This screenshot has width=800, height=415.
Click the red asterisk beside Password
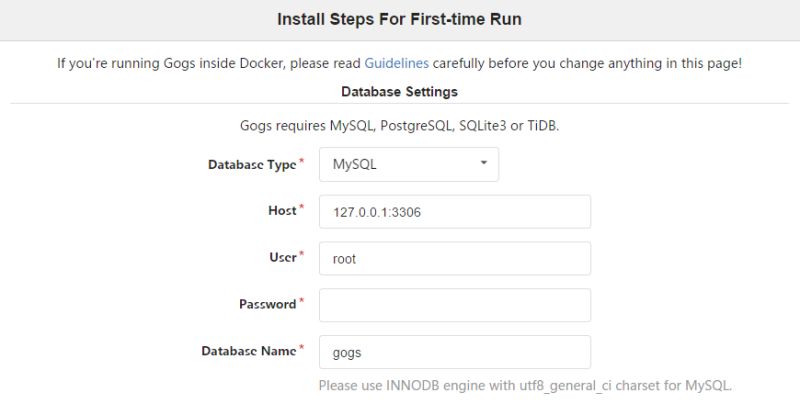[301, 301]
